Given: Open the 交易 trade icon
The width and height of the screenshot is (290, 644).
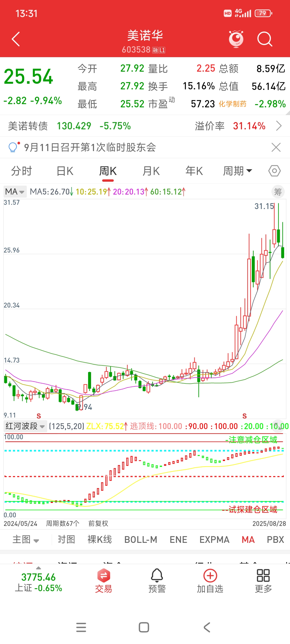Looking at the screenshot, I should pyautogui.click(x=103, y=581).
